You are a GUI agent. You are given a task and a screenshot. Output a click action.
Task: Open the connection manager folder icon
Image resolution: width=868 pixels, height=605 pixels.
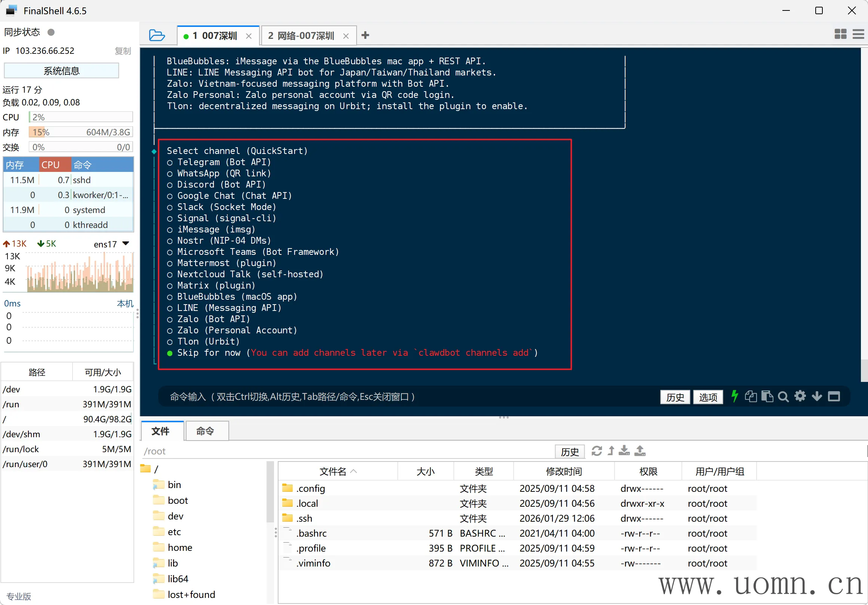pos(157,36)
